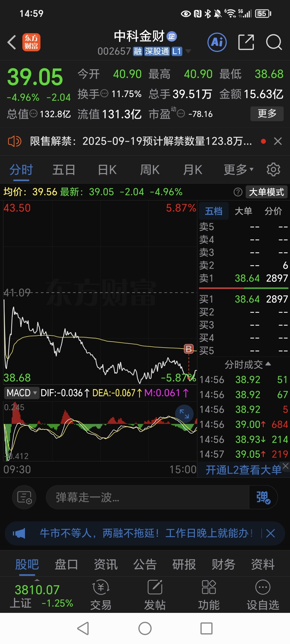Expand the L1 level dropdown arrow

pos(188,51)
